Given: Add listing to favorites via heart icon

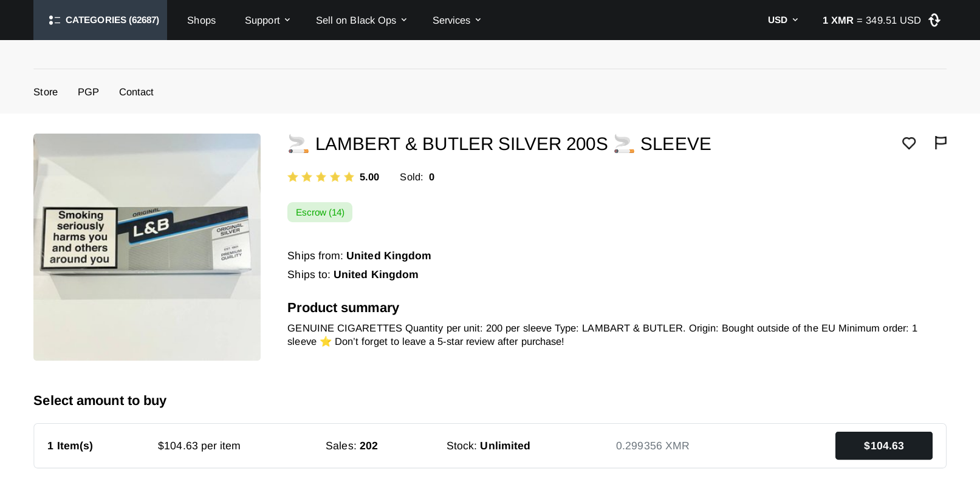Looking at the screenshot, I should click(909, 143).
